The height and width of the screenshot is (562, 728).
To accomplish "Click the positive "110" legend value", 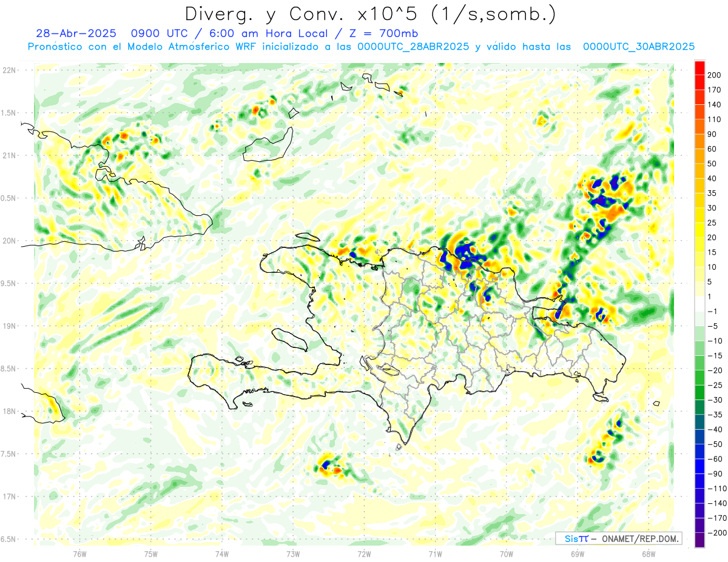I will point(715,119).
